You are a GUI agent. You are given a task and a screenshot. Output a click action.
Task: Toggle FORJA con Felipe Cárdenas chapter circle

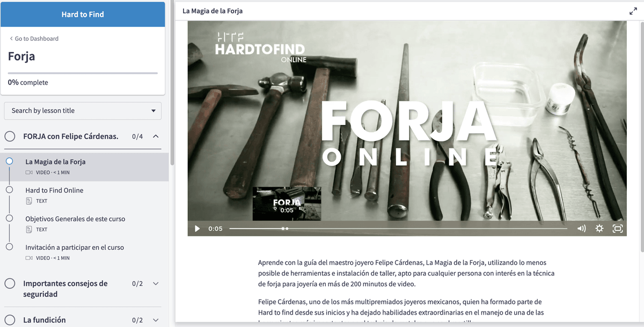click(10, 136)
